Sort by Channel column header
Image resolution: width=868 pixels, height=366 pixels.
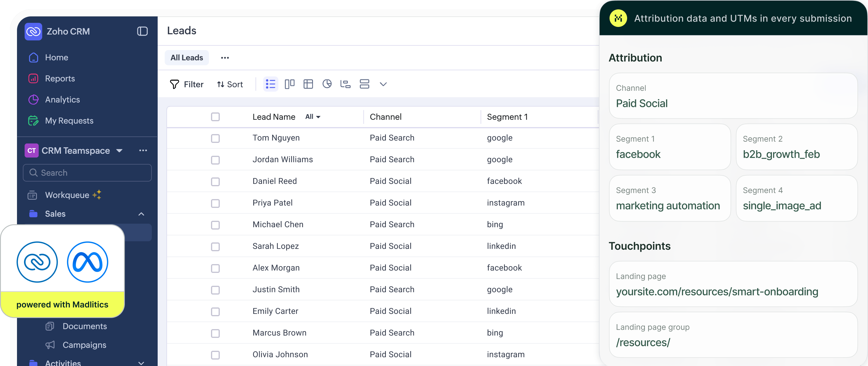(x=385, y=117)
